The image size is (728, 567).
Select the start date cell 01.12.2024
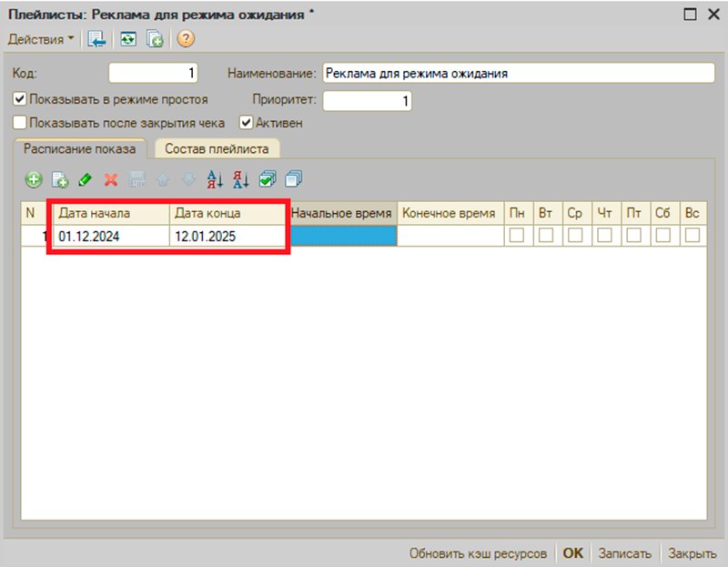[111, 237]
